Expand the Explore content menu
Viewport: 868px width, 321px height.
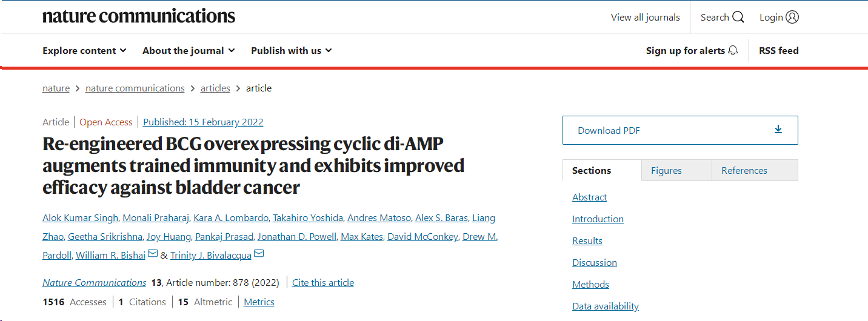coord(84,51)
